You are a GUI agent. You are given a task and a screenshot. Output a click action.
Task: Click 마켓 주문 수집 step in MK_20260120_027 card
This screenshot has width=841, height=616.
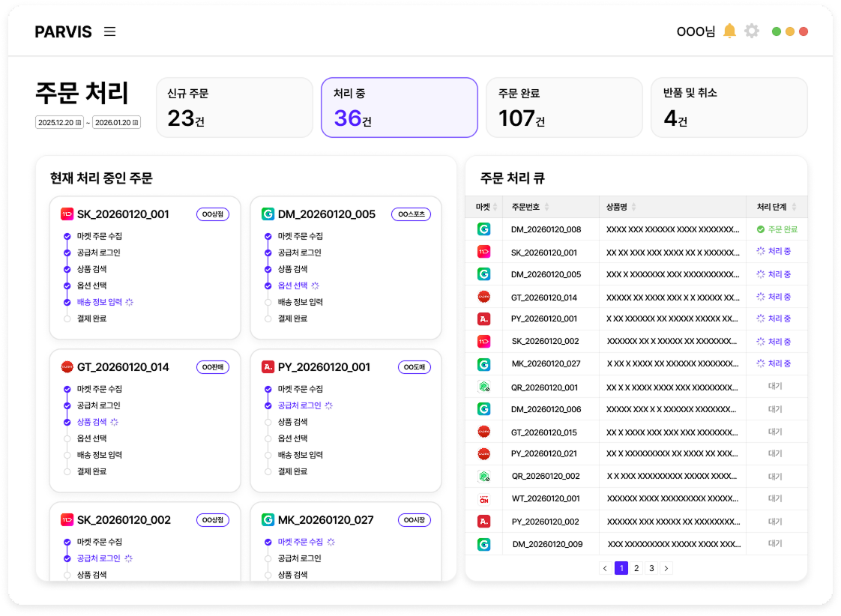pos(301,542)
